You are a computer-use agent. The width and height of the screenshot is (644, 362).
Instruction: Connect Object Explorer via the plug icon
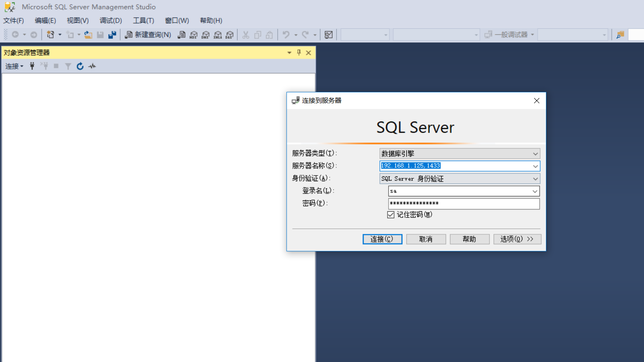[x=32, y=66]
